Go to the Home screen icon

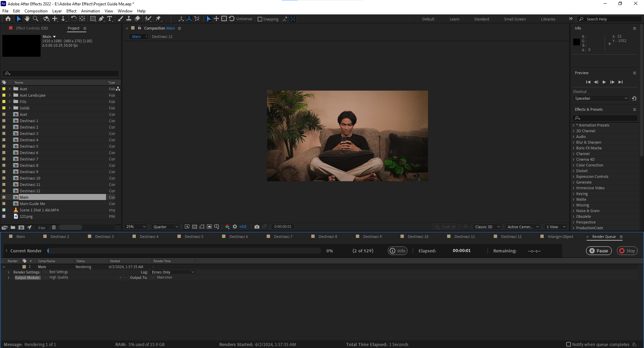pyautogui.click(x=8, y=19)
